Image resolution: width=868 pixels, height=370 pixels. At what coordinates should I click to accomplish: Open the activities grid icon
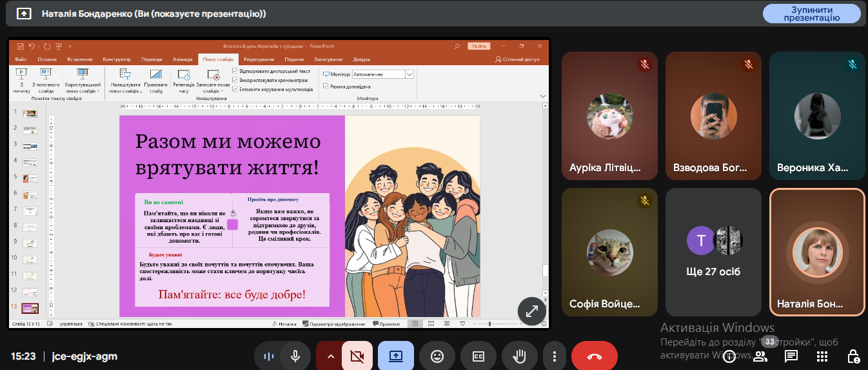click(x=822, y=356)
